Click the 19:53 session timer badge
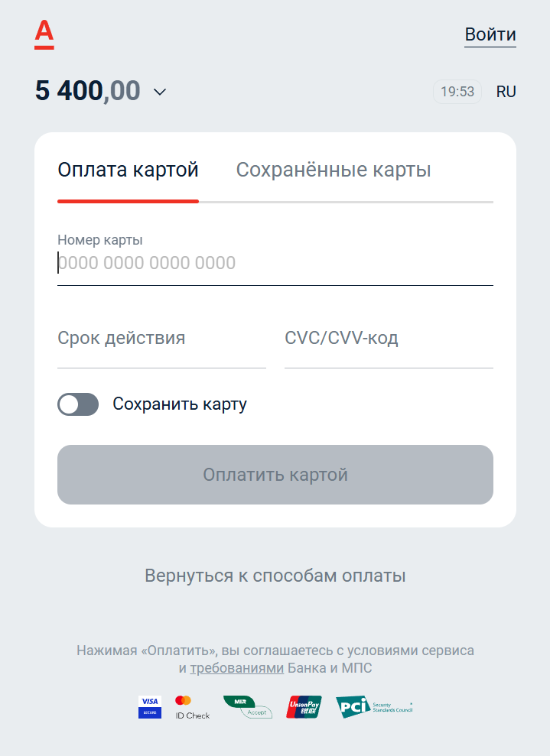The image size is (550, 756). [x=457, y=92]
